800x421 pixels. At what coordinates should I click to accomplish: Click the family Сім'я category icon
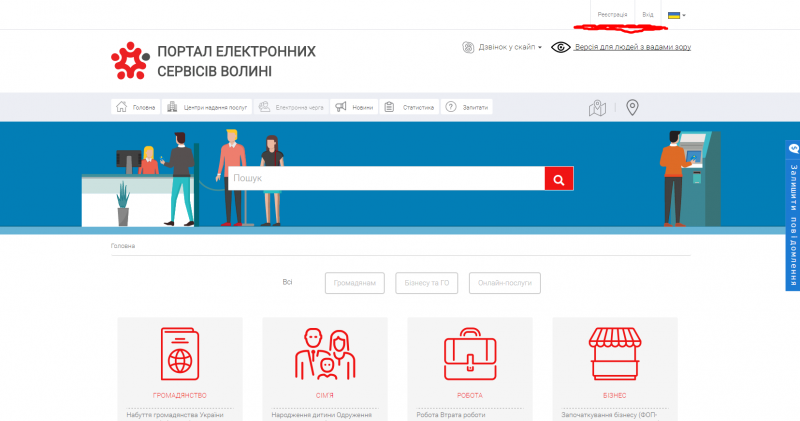(325, 354)
